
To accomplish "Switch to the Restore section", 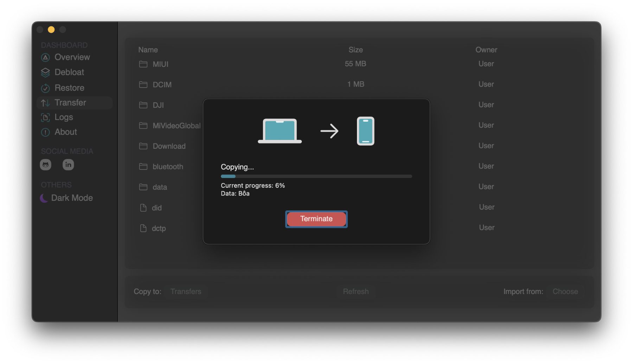I will pos(69,88).
